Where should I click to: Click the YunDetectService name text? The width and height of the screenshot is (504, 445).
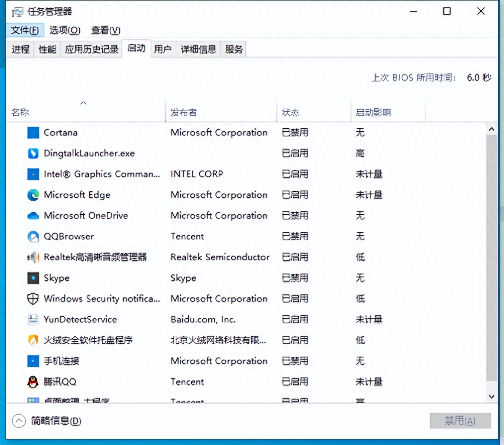(x=80, y=319)
